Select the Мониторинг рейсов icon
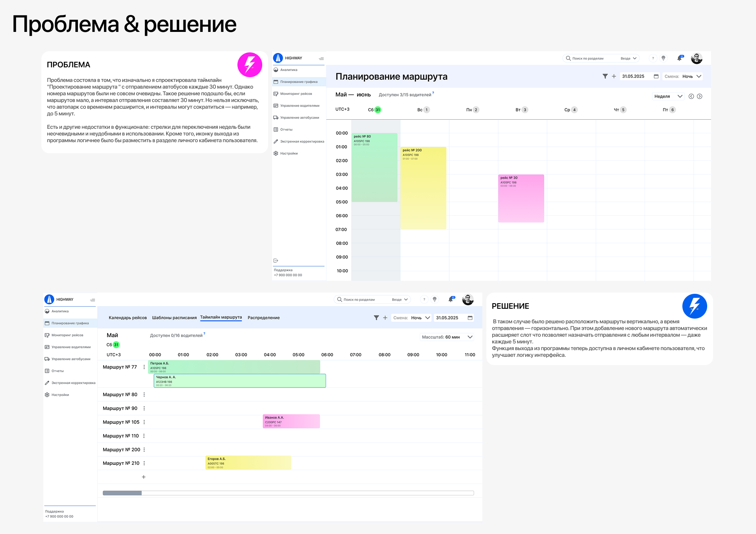The width and height of the screenshot is (756, 534). coord(276,94)
